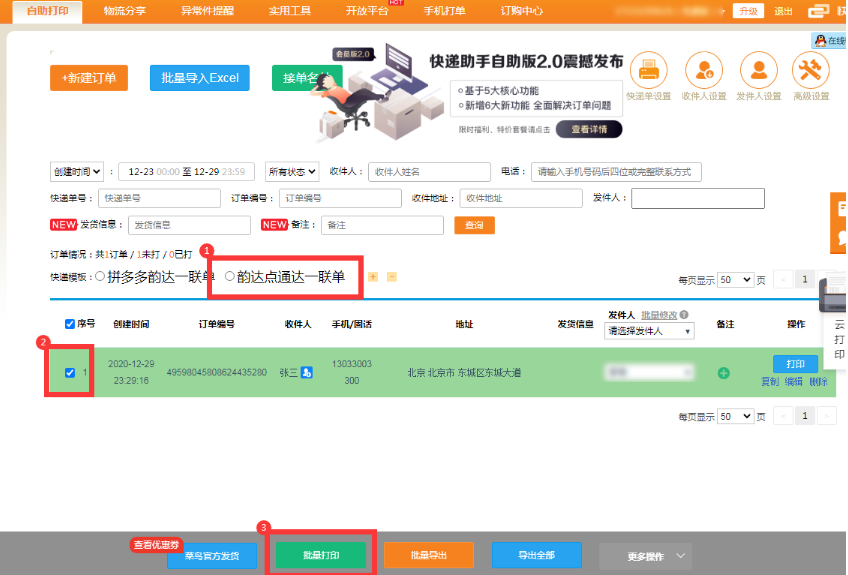Open the 所有状态 dropdown

pyautogui.click(x=292, y=171)
